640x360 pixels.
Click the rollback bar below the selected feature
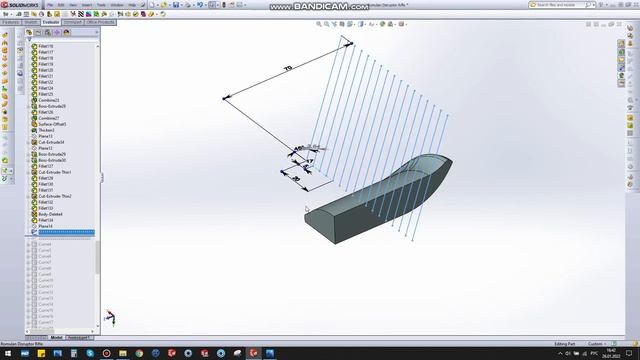pos(60,237)
